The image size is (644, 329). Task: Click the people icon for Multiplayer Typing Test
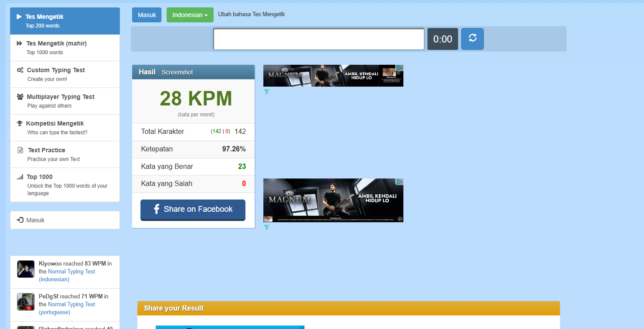(18, 96)
